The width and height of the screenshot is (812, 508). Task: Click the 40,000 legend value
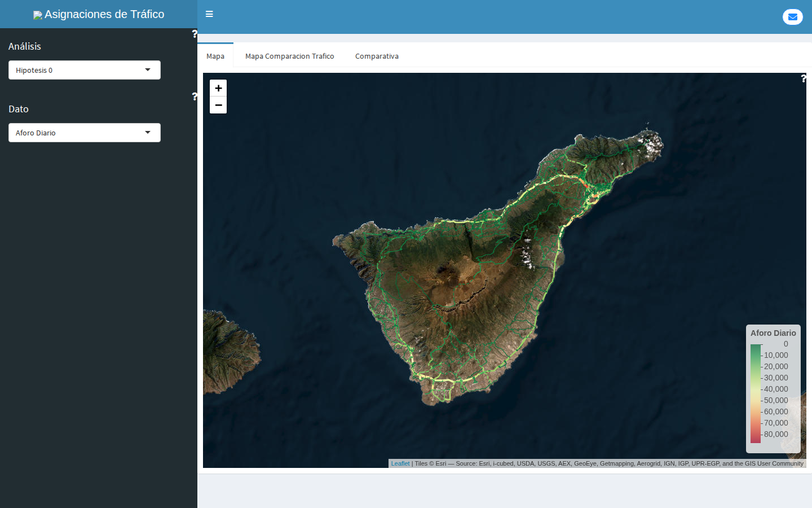(776, 389)
